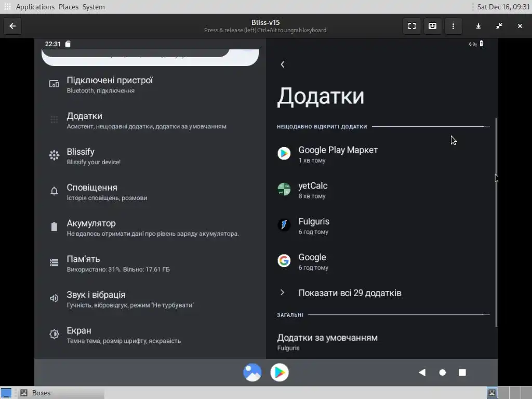Screen dimensions: 532x399
Task: Select Сповіщення settings entry
Action: point(150,192)
